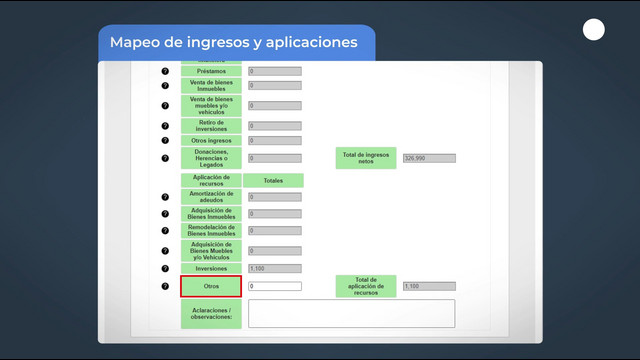Click the Aplicación de recursos header
640x360 pixels.
211,180
